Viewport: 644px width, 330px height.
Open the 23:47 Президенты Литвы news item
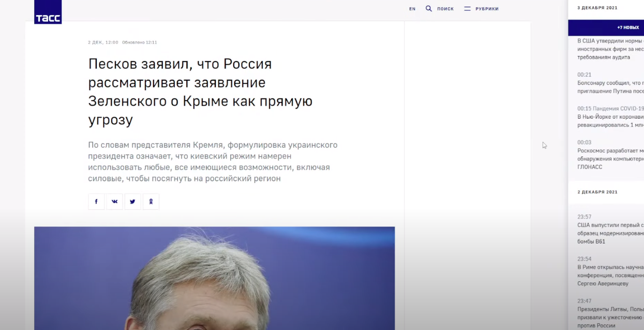click(x=610, y=313)
